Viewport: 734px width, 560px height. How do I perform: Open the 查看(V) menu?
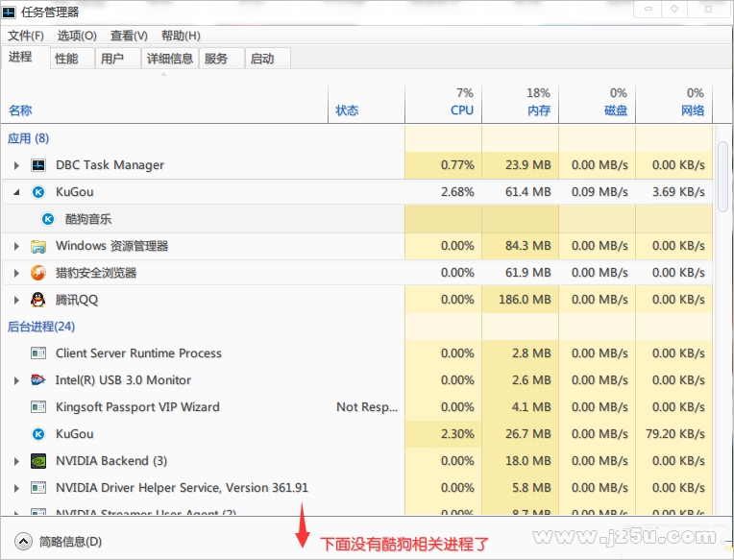pos(129,36)
